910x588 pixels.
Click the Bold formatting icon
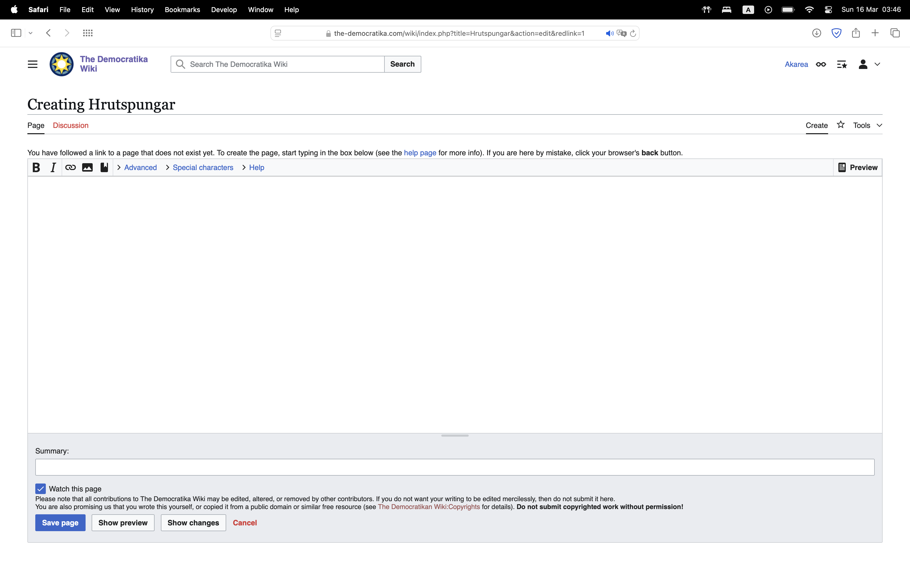tap(36, 167)
